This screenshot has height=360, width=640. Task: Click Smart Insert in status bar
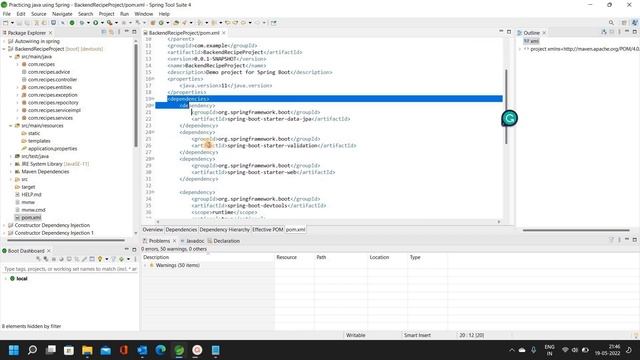pos(417,335)
